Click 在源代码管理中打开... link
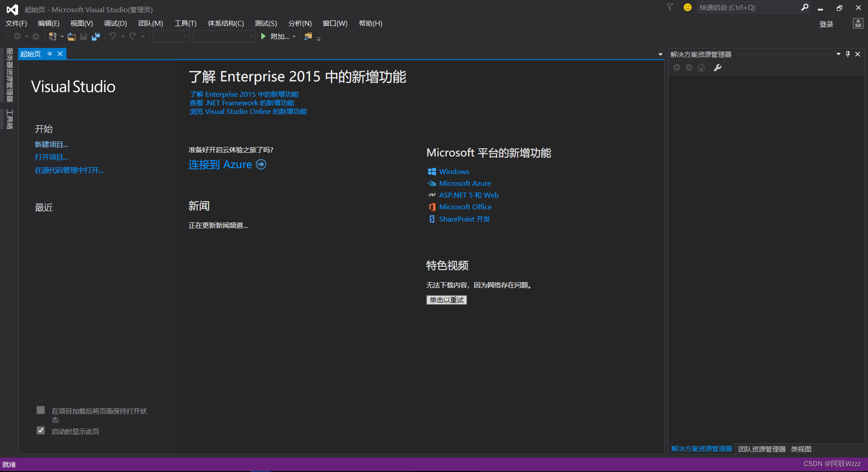 (x=69, y=170)
